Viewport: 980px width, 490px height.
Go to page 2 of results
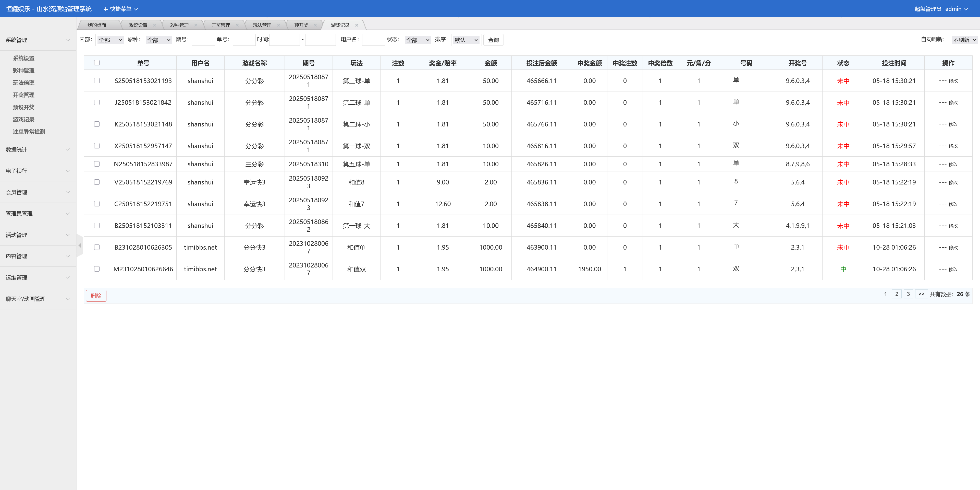(897, 294)
